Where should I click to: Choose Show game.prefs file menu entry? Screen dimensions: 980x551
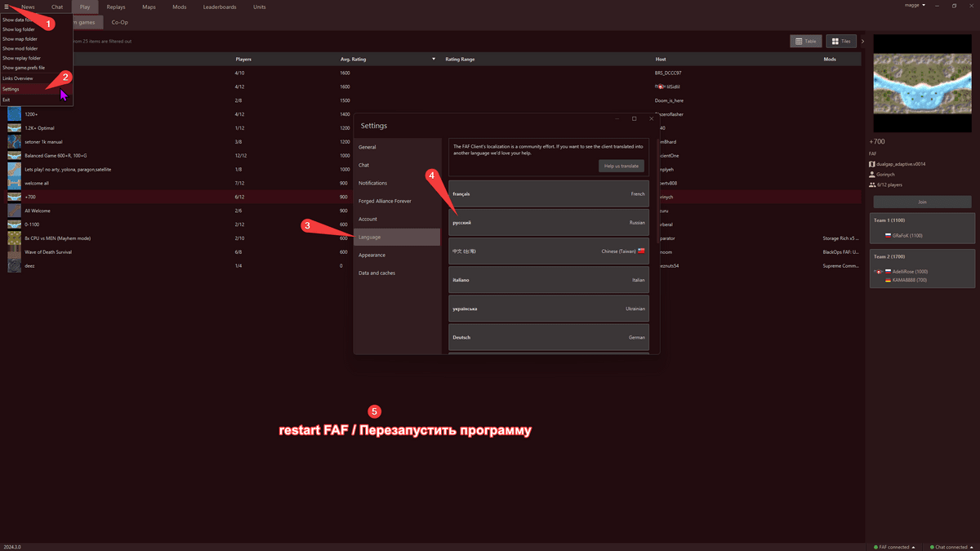[37, 69]
